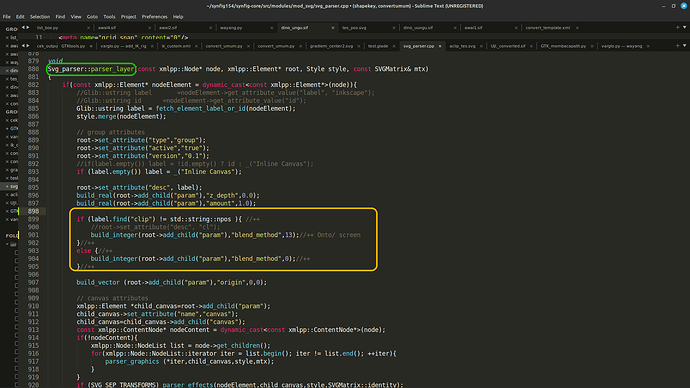Switch to the test.glade tab
The image size is (690, 388).
click(x=378, y=46)
